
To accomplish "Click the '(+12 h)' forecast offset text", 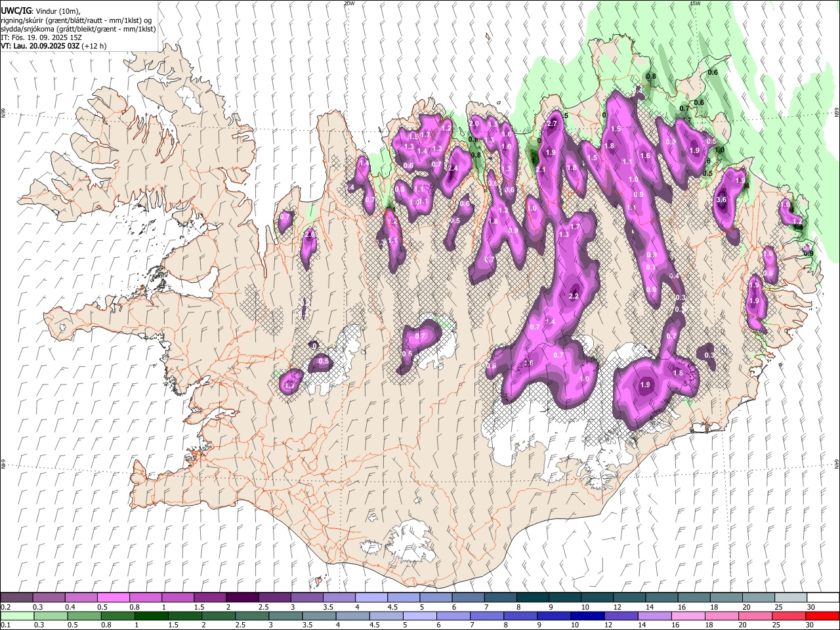I will (94, 46).
